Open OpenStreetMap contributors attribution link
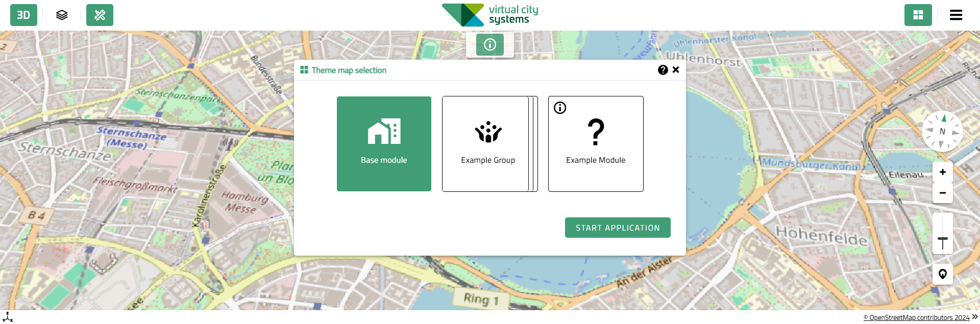980x324 pixels. pos(916,318)
